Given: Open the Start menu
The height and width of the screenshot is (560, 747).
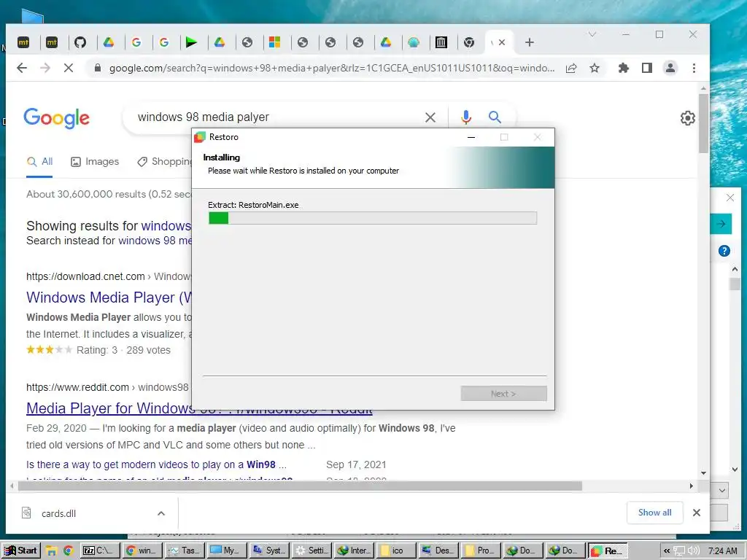Looking at the screenshot, I should coord(20,551).
